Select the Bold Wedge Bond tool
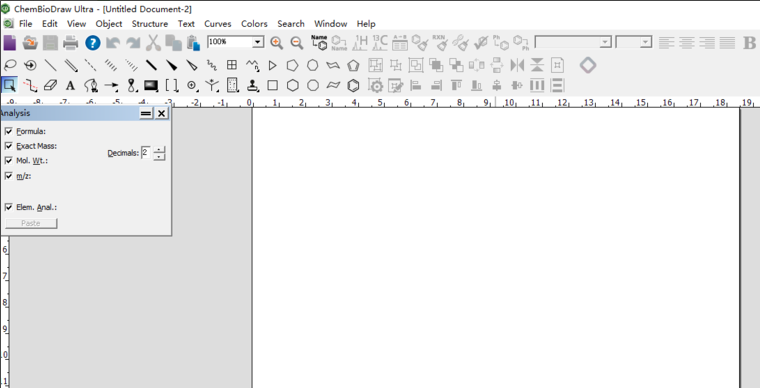Image resolution: width=760 pixels, height=388 pixels. pyautogui.click(x=171, y=65)
